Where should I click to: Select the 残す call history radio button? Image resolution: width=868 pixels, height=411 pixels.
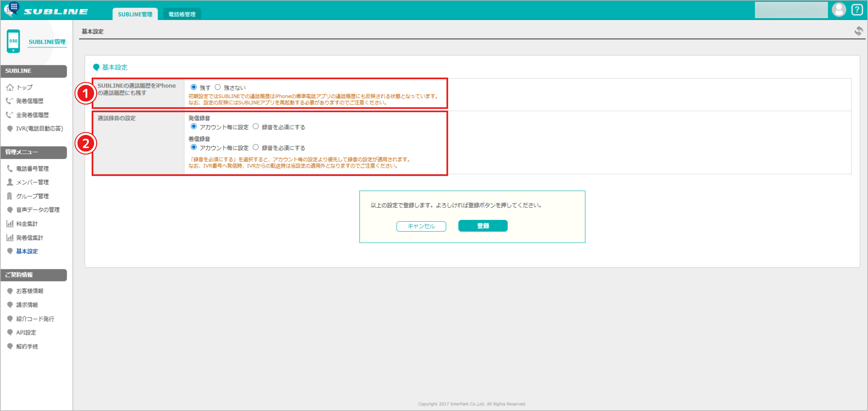(x=193, y=87)
